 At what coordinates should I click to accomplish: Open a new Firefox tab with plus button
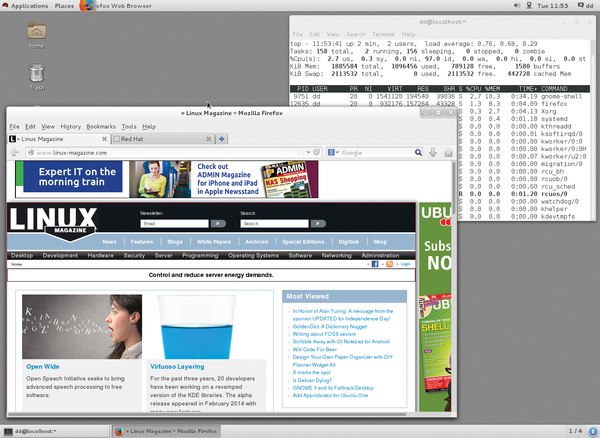click(222, 139)
